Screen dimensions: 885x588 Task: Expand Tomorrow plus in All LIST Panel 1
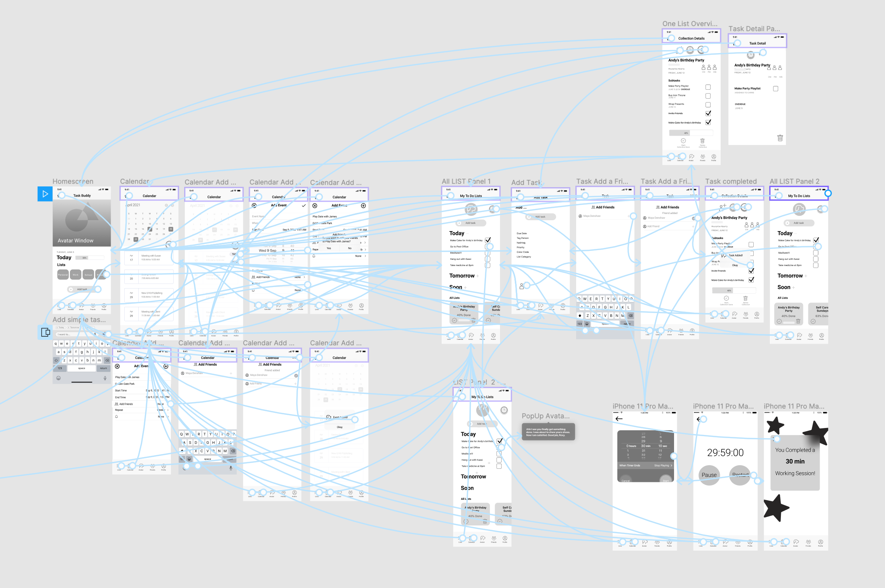coord(477,276)
